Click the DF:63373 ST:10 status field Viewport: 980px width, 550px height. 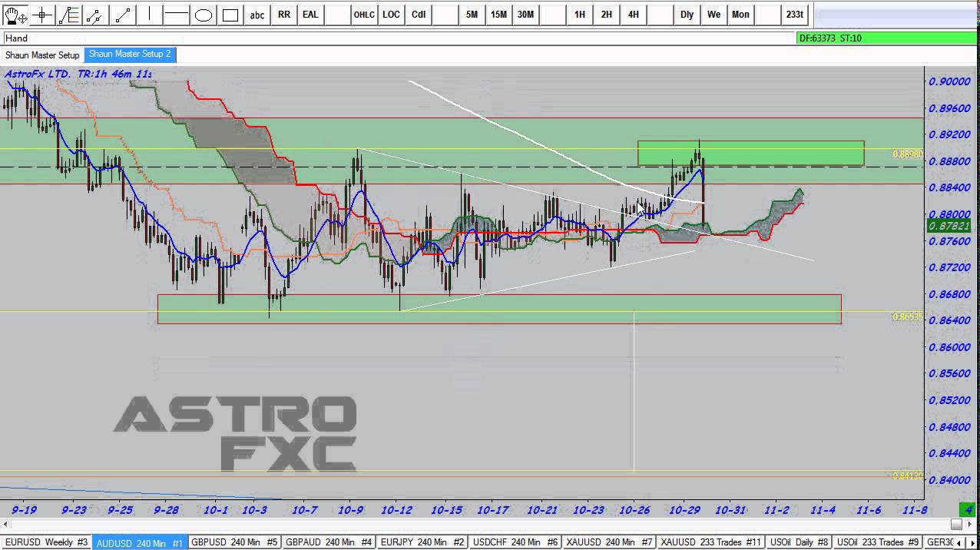tap(887, 38)
